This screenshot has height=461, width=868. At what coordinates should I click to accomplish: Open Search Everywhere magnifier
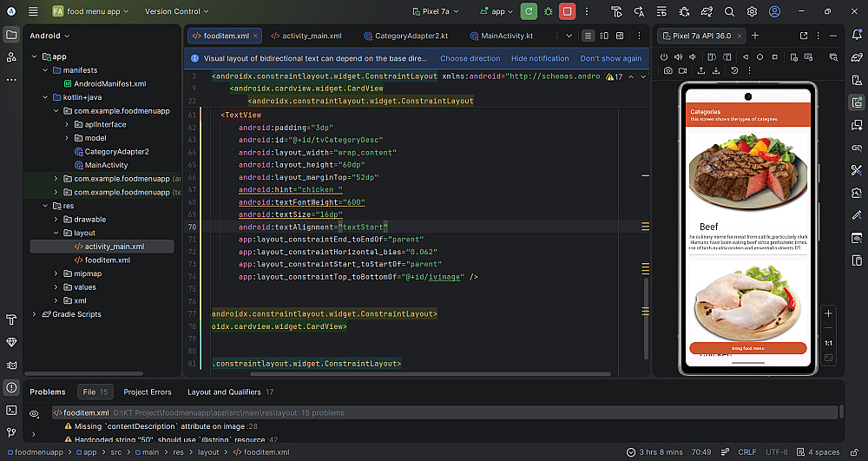(x=729, y=11)
